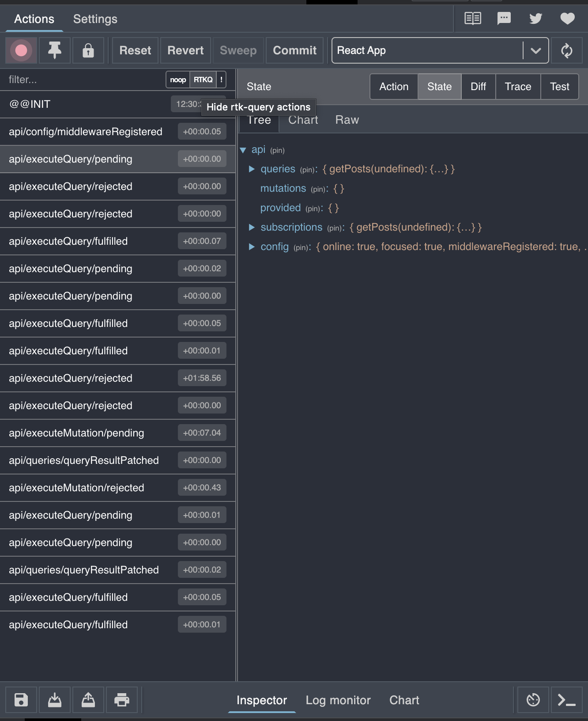Click pin next to config

coord(301,248)
